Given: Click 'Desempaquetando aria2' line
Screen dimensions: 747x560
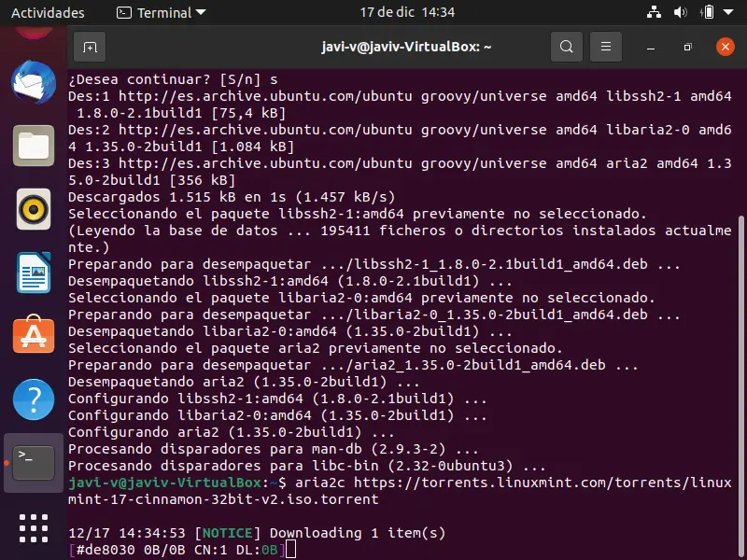Looking at the screenshot, I should 244,382.
